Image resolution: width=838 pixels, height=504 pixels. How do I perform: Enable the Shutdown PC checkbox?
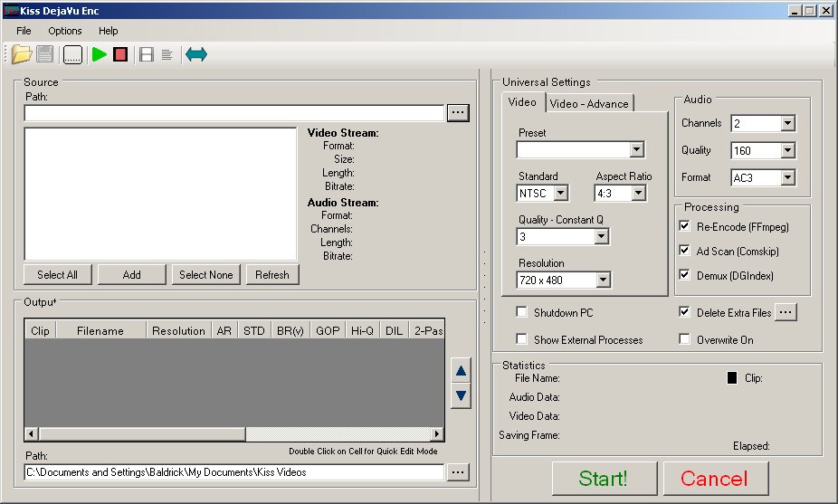point(521,311)
